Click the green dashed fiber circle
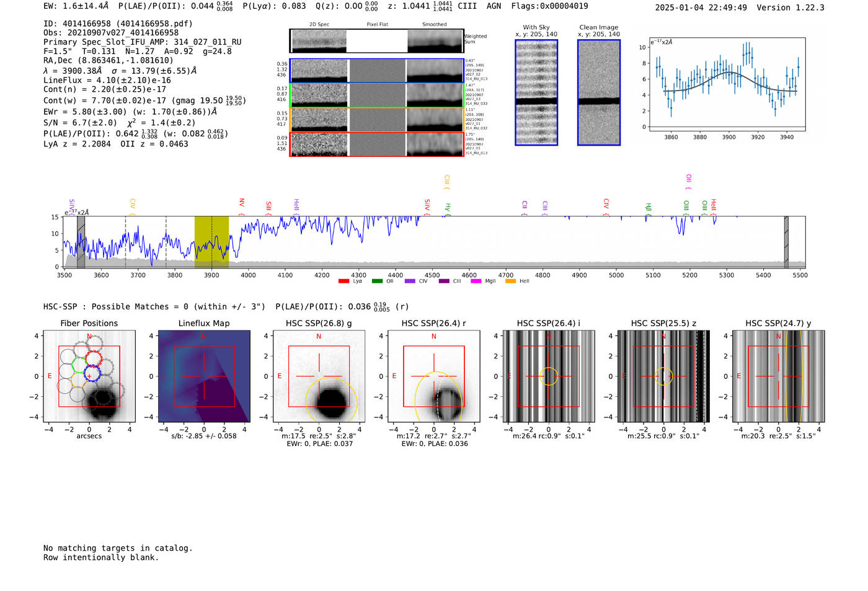The image size is (868, 591). [79, 365]
